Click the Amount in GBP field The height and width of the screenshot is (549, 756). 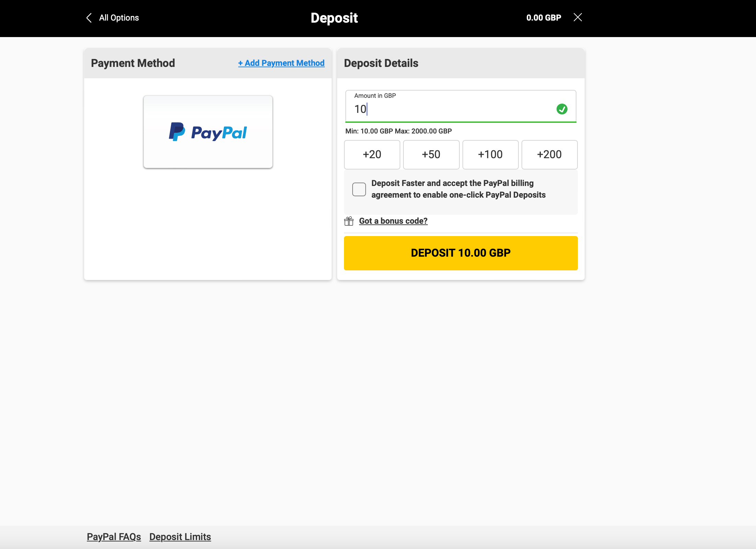click(x=461, y=106)
